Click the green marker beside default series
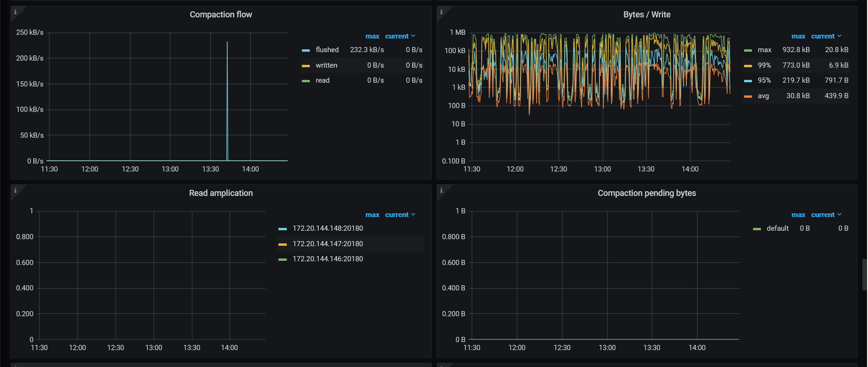 click(756, 229)
